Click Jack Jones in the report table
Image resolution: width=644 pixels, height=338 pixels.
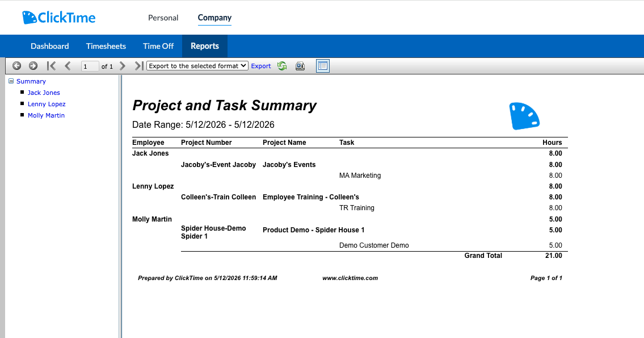click(150, 153)
